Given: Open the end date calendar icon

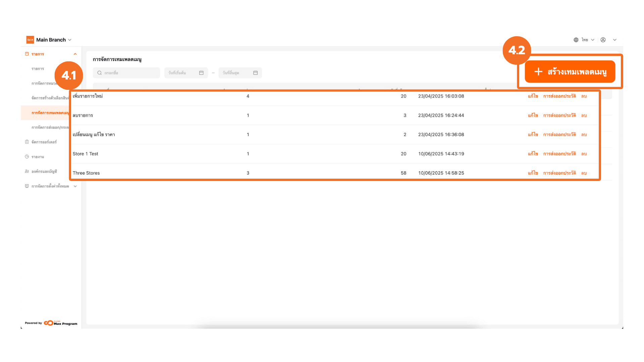Looking at the screenshot, I should pos(255,73).
